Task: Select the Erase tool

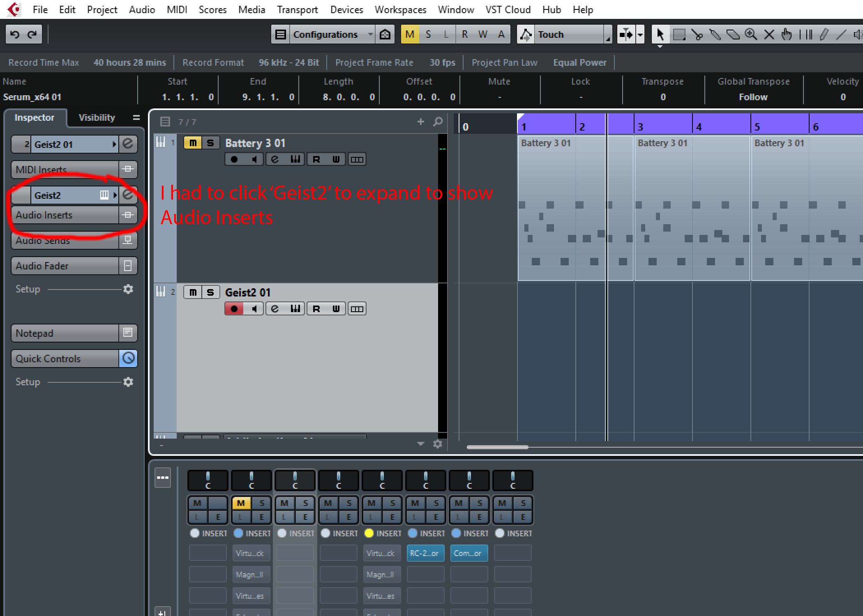Action: coord(733,34)
